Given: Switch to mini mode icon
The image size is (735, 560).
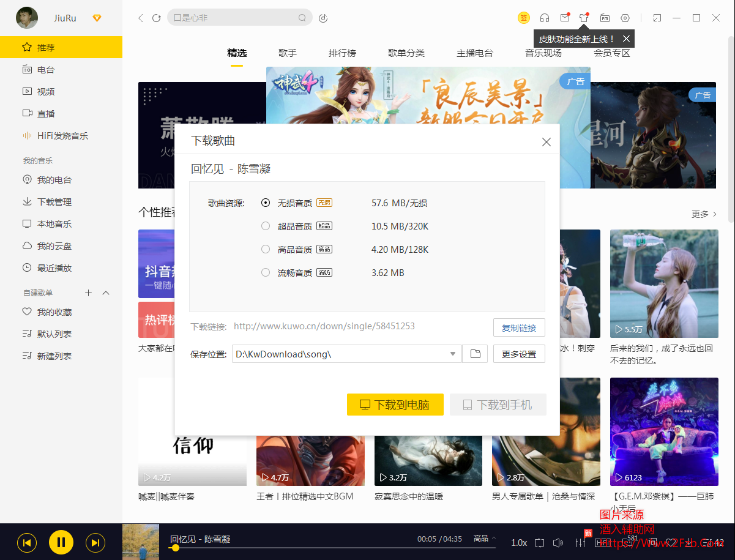Looking at the screenshot, I should tap(657, 18).
